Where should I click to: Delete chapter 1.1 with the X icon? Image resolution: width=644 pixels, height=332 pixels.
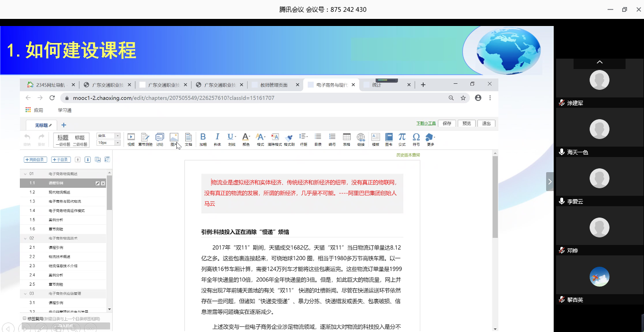point(103,183)
